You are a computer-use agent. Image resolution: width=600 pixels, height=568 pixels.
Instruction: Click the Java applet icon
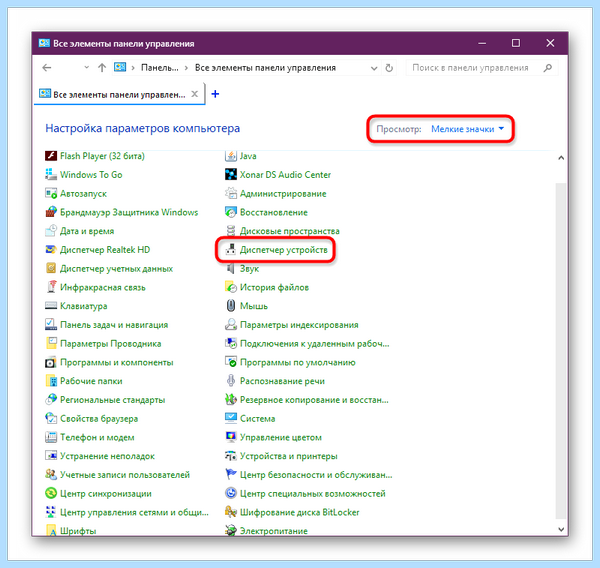point(231,156)
